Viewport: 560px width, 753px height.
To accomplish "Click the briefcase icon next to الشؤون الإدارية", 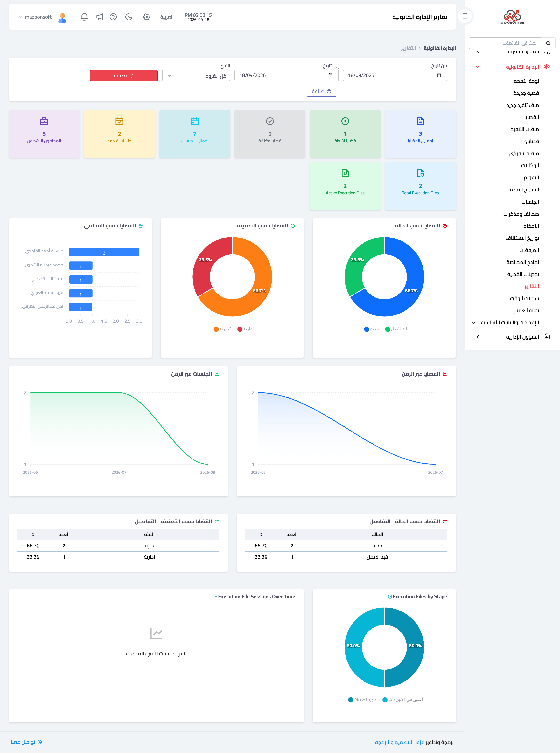I will [546, 336].
